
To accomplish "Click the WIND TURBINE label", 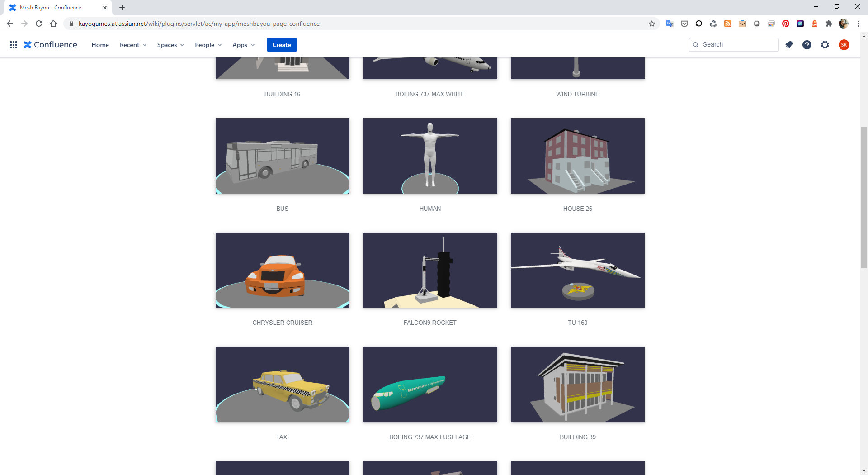I will point(578,94).
